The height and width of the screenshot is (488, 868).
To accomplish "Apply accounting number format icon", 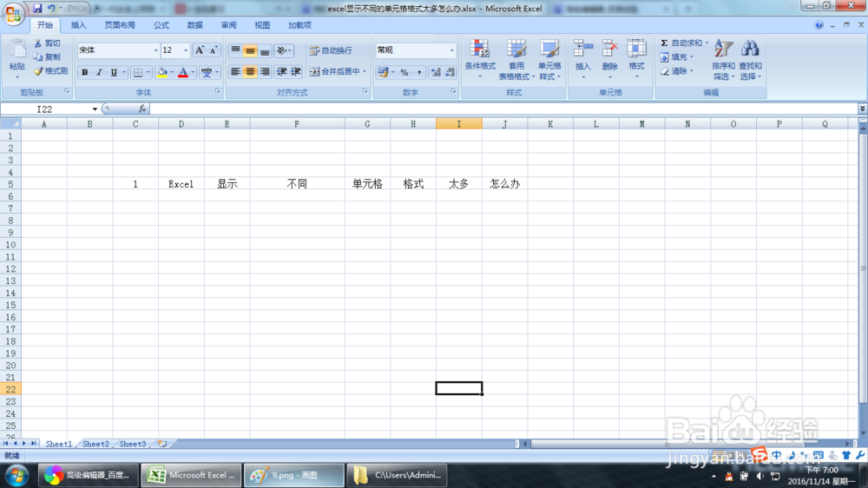I will (383, 73).
